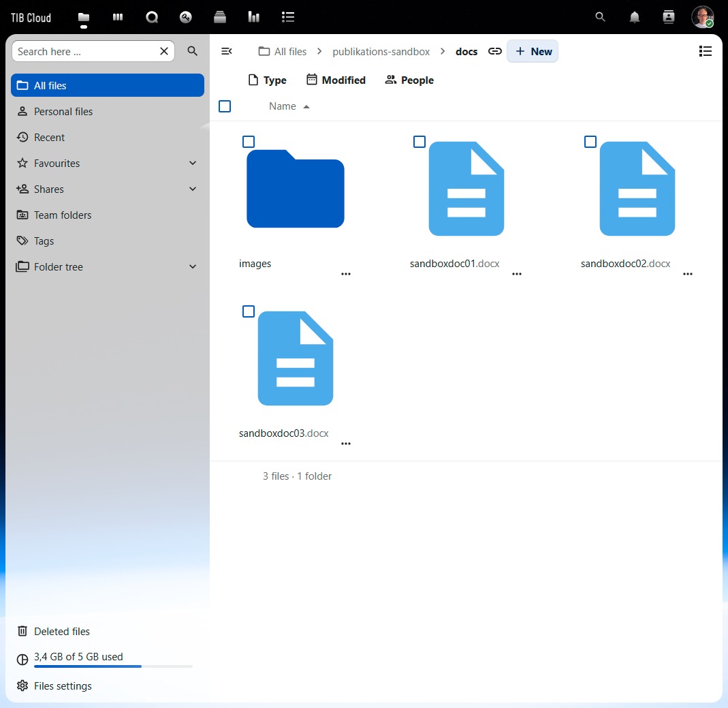Viewport: 728px width, 708px height.
Task: Open Deleted files from the sidebar
Action: [62, 631]
